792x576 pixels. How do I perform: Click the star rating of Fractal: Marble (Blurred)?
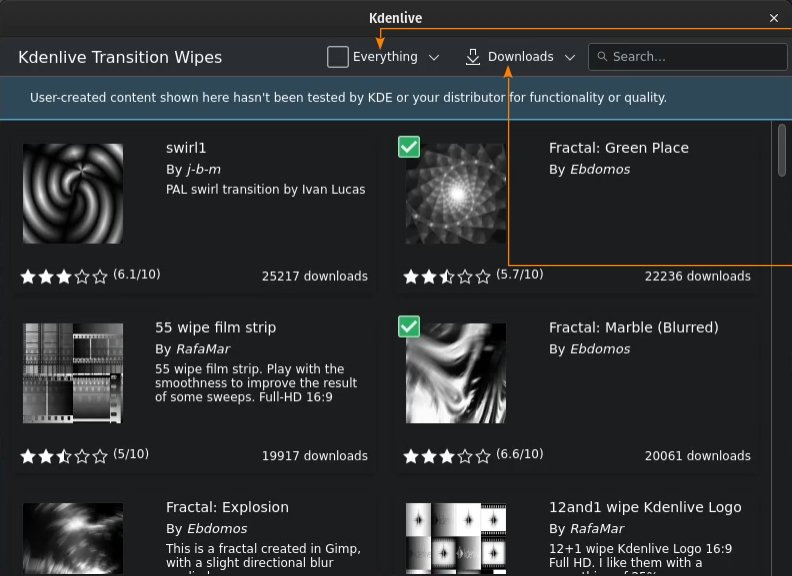coord(447,456)
